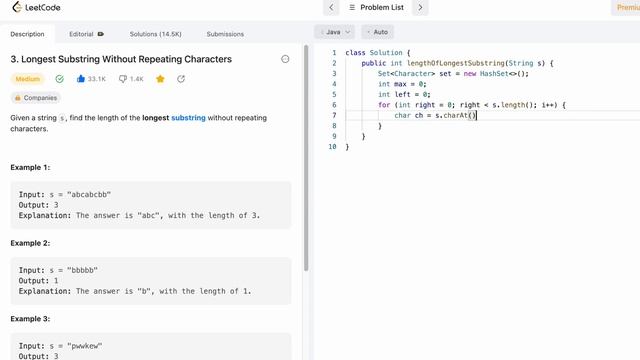Click the solved checkmark icon
The image size is (640, 360).
60,79
